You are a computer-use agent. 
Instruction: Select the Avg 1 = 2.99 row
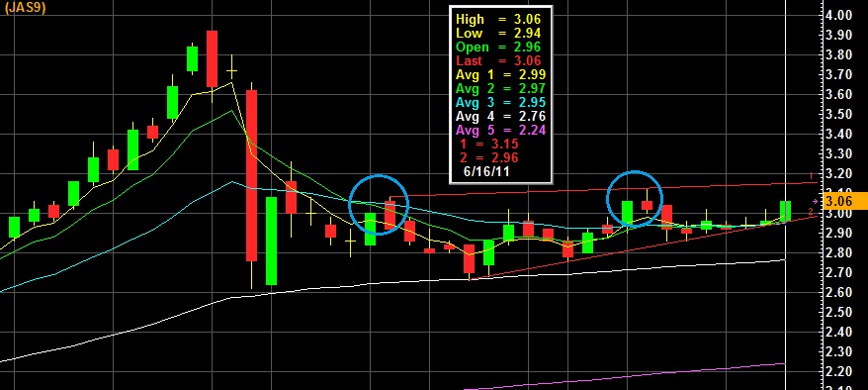pyautogui.click(x=500, y=74)
